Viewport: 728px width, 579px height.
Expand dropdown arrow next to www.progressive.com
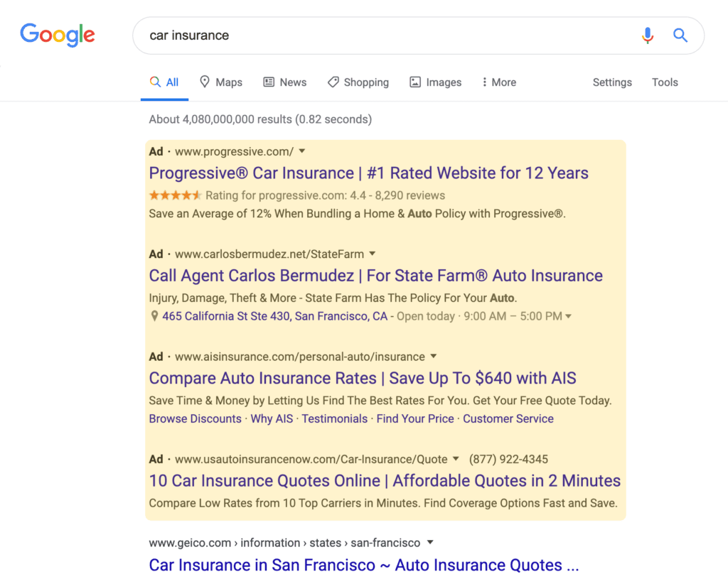coord(302,151)
